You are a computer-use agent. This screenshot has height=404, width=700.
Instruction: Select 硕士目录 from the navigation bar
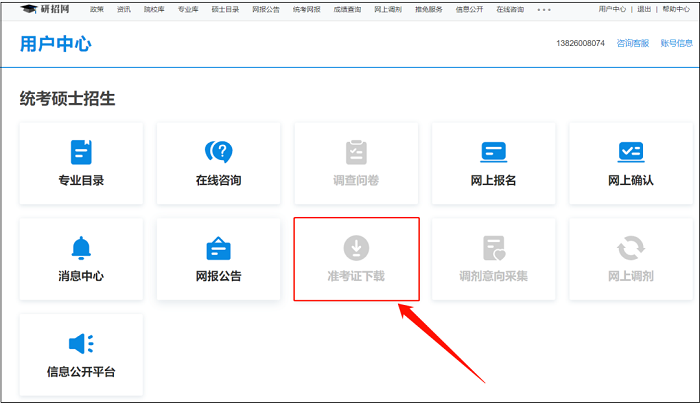click(225, 9)
